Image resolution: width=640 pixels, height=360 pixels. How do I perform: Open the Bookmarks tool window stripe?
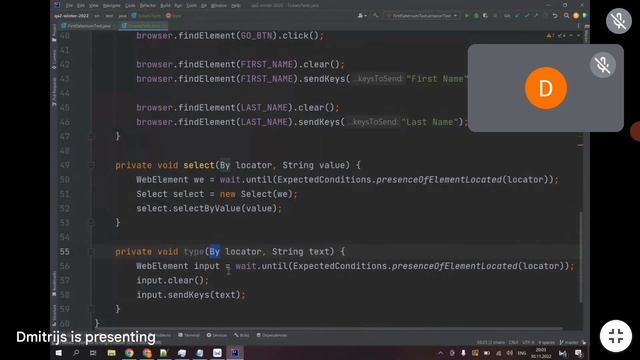tap(54, 284)
